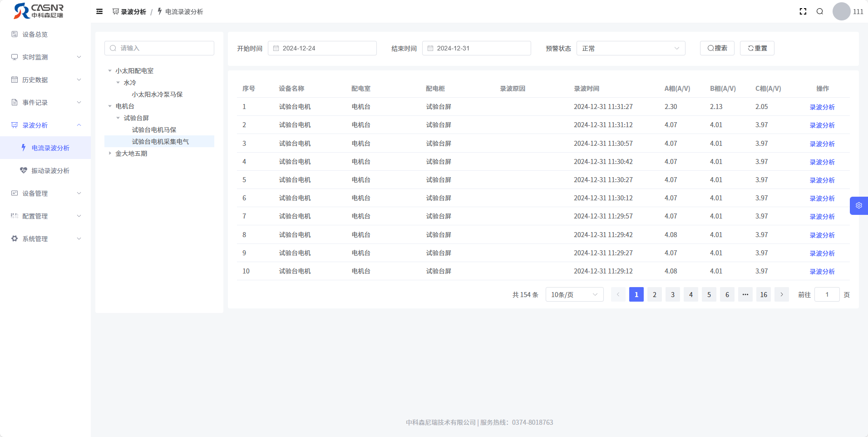Click the previous page arrow in pagination
Screen dimensions: 868x437
point(618,294)
